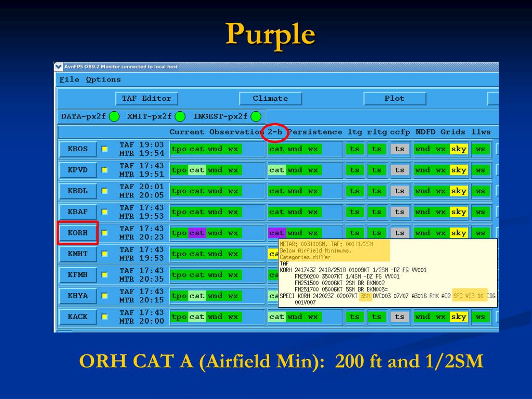
Task: Click the gray ccfp ts cell for KBDL
Action: 400,191
